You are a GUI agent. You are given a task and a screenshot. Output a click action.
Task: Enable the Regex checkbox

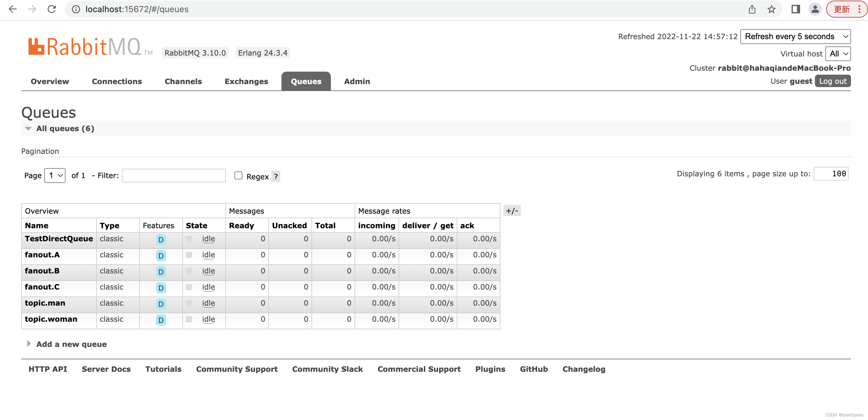pyautogui.click(x=238, y=175)
